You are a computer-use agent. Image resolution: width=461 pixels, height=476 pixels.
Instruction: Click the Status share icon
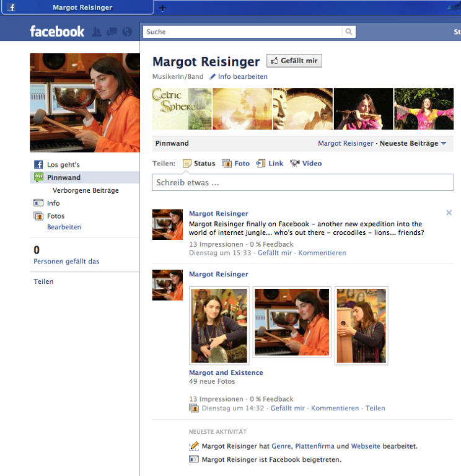pyautogui.click(x=187, y=164)
